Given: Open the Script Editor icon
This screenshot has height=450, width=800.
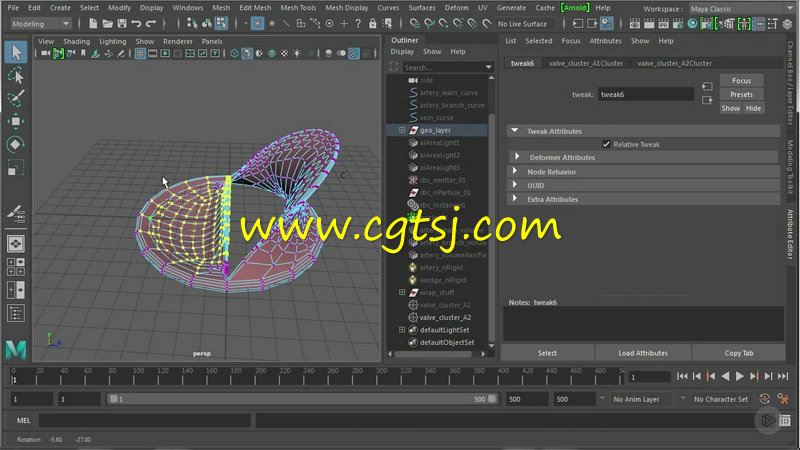Looking at the screenshot, I should tap(785, 420).
